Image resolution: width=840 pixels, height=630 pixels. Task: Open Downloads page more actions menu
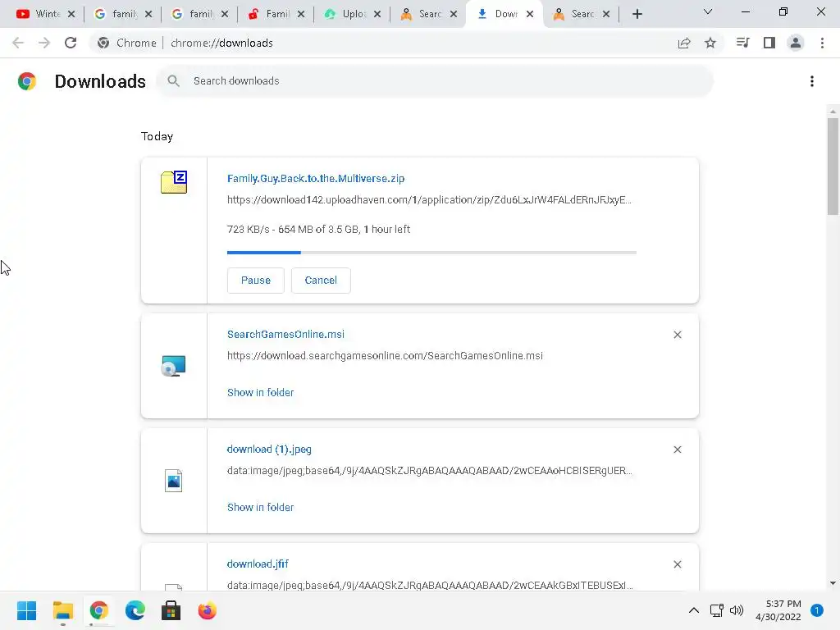[x=812, y=81]
